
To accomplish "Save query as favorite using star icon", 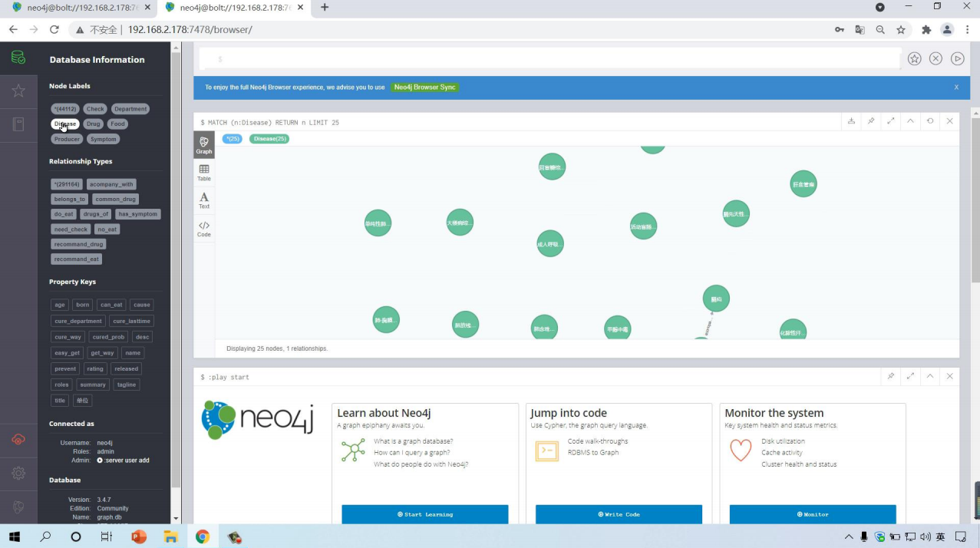I will point(914,58).
